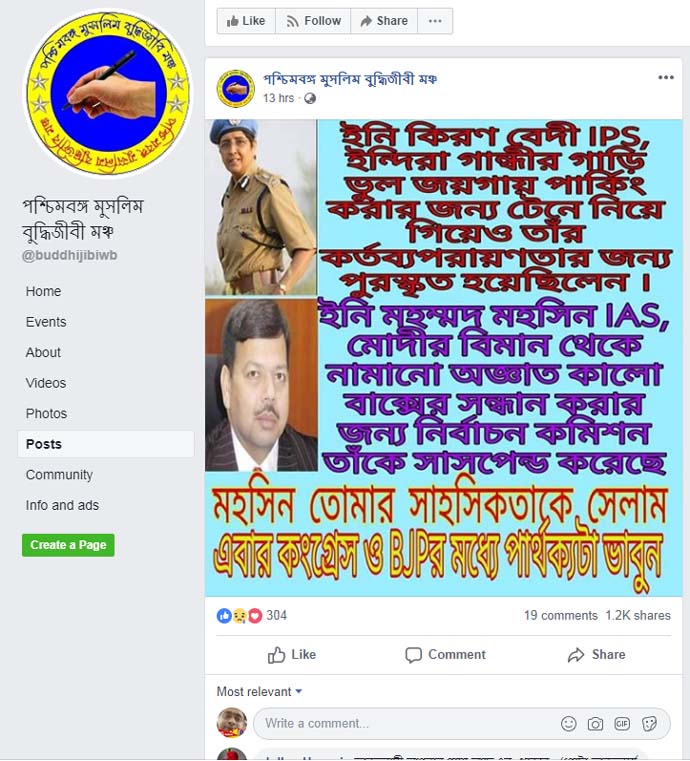
Task: Follow the page with the Follow button
Action: point(313,21)
